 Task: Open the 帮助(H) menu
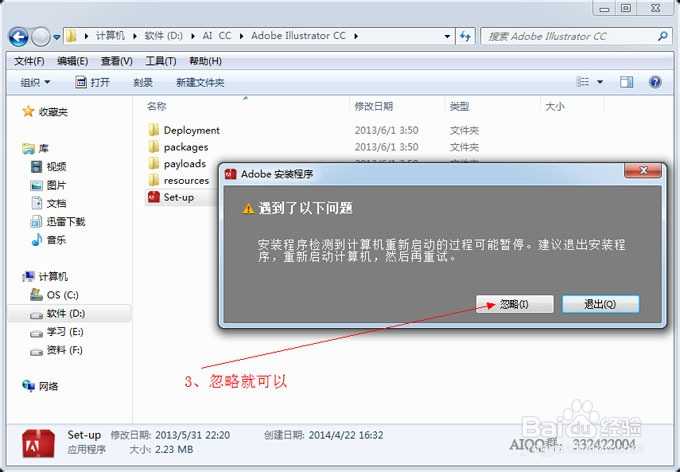click(205, 61)
